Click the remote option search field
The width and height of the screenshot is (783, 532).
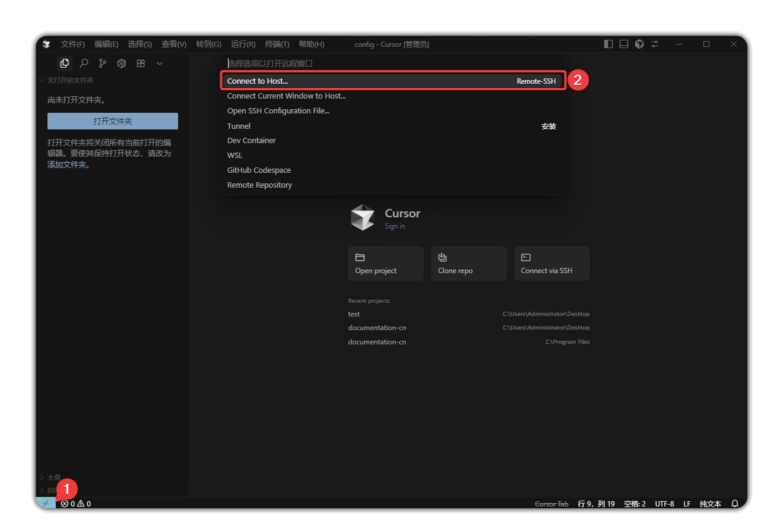click(x=392, y=63)
